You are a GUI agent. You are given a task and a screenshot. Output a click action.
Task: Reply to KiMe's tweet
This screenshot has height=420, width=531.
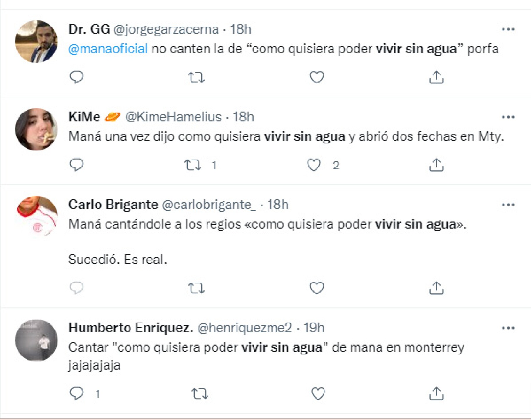coord(77,165)
